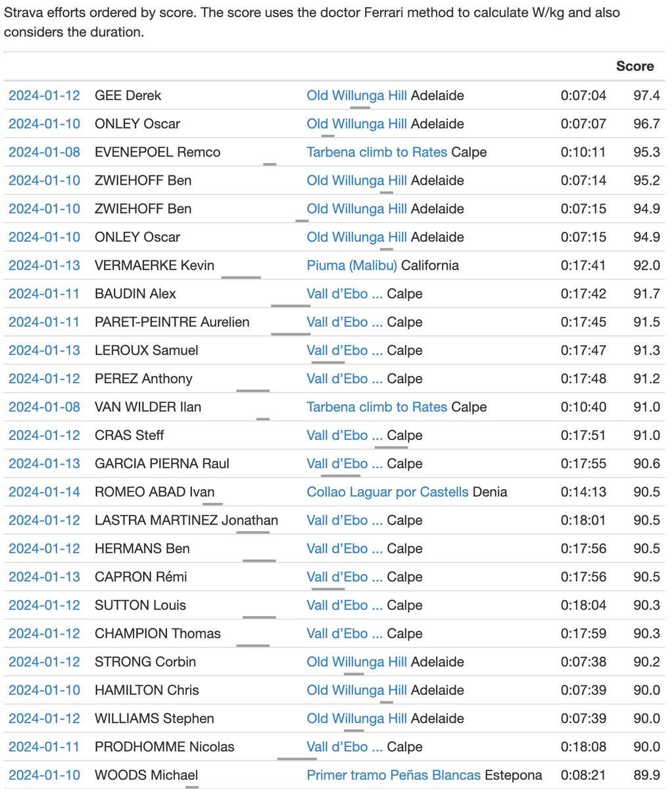
Task: Open the 2024-01-12 date link for HERMANS Ben
Action: coord(44,548)
